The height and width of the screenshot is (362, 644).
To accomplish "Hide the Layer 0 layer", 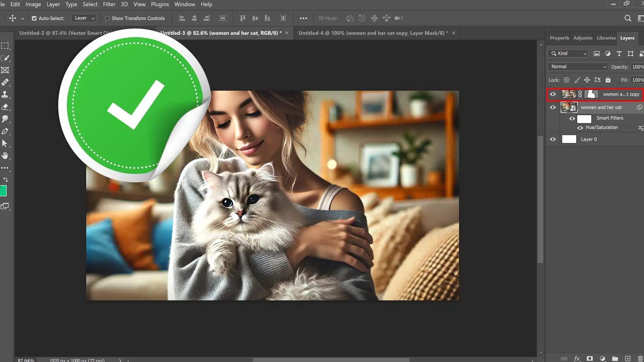I will click(553, 139).
